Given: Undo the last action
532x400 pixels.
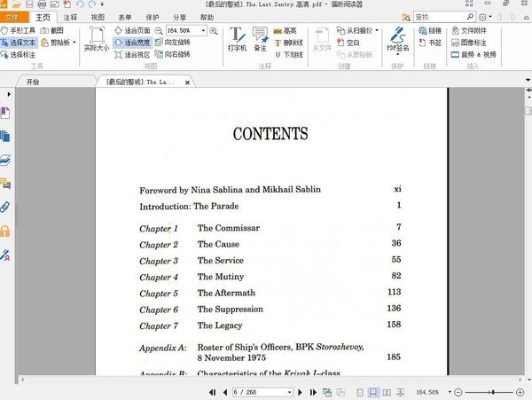Looking at the screenshot, I should coord(80,4).
